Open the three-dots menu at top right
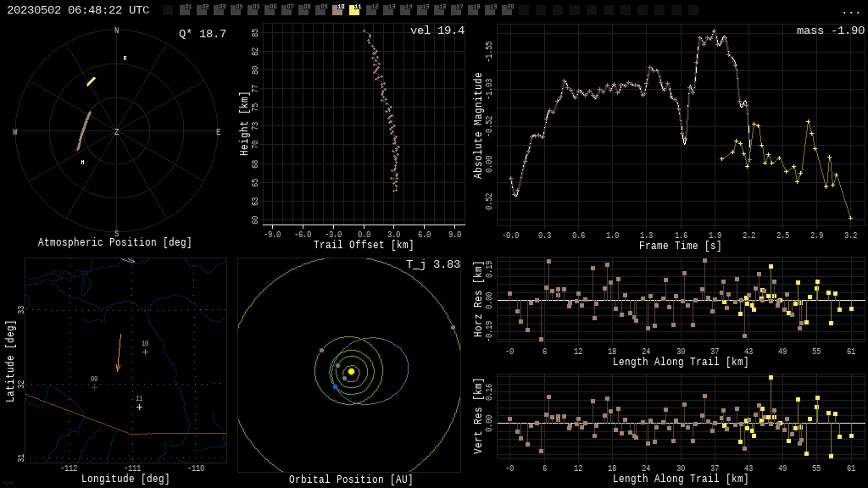 [x=850, y=11]
